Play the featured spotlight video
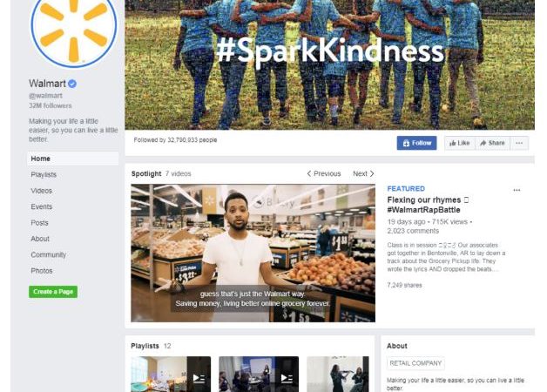Image resolution: width=547 pixels, height=392 pixels. [253, 253]
